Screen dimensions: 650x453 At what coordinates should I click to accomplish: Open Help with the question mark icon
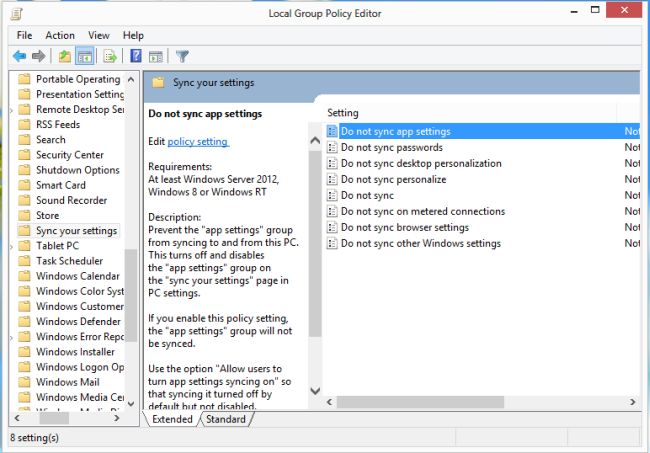point(136,56)
